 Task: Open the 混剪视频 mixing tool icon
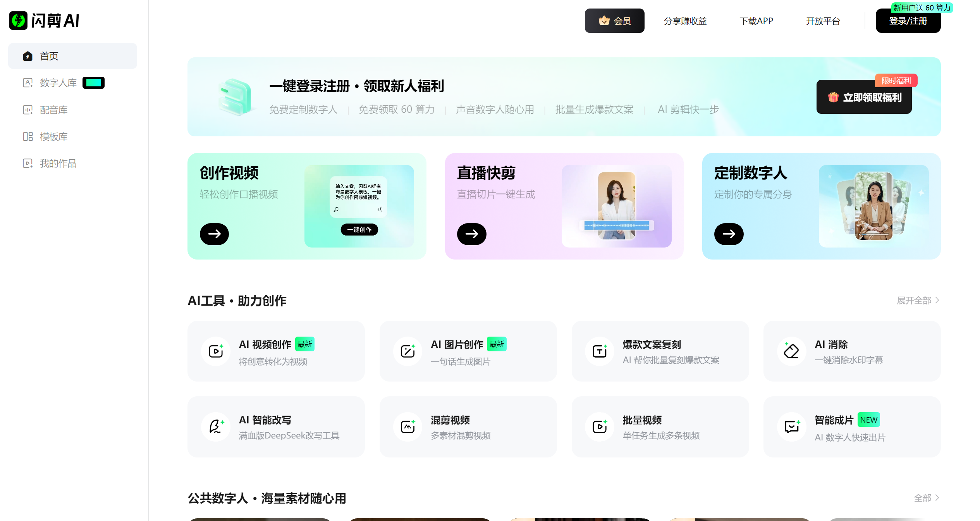tap(407, 427)
